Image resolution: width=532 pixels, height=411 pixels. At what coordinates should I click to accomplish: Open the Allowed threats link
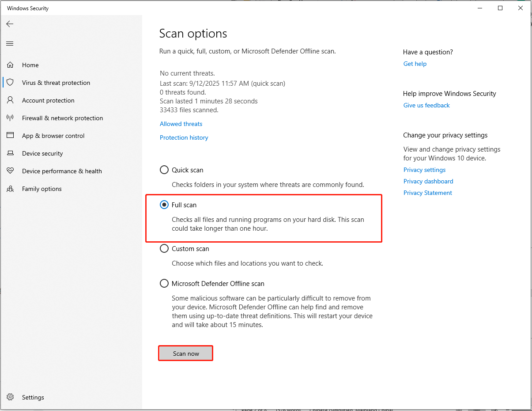(x=181, y=124)
